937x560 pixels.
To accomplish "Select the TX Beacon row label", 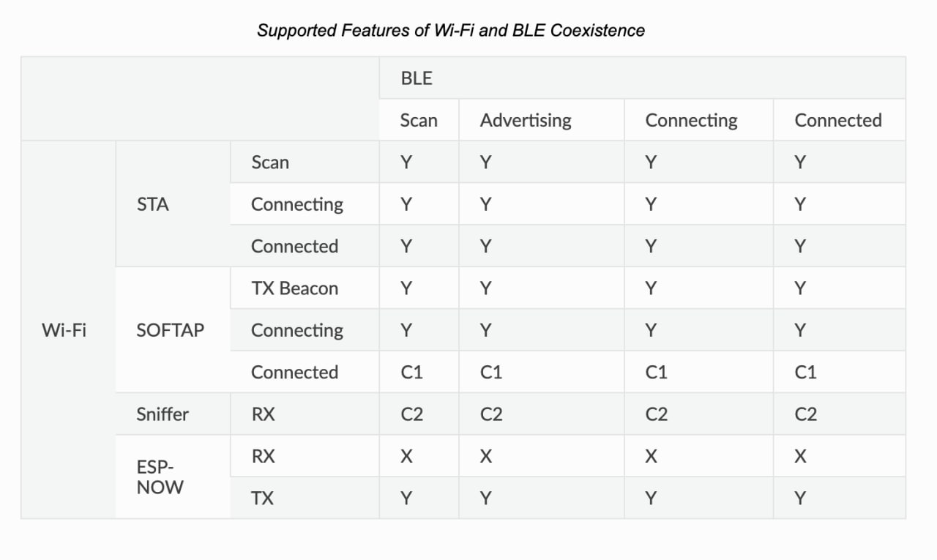I will point(294,288).
